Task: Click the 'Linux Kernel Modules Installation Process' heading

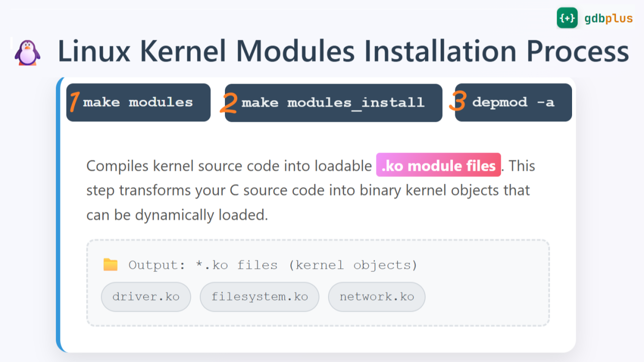Action: 343,51
